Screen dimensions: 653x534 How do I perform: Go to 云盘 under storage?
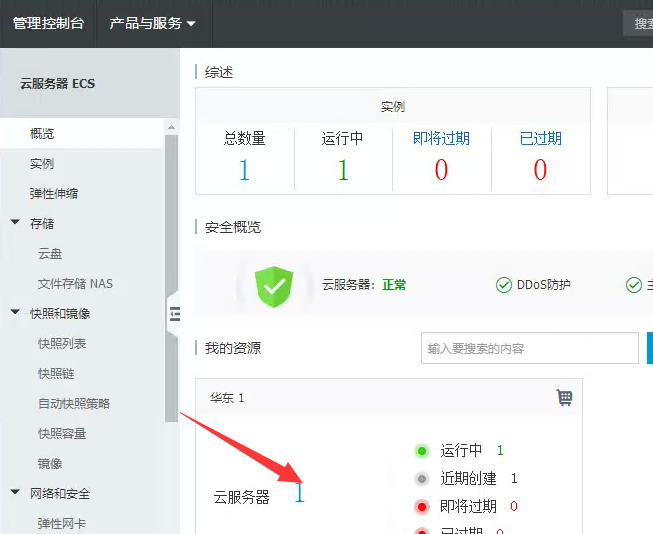click(50, 254)
